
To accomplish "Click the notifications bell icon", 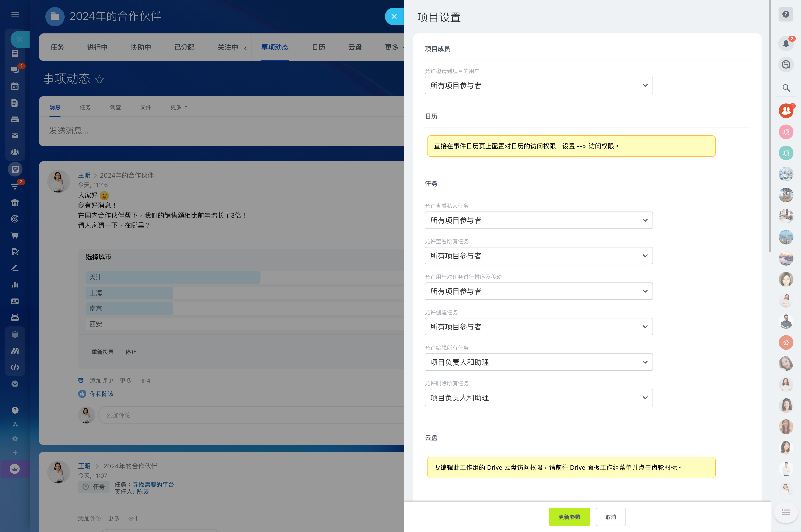I will [786, 43].
